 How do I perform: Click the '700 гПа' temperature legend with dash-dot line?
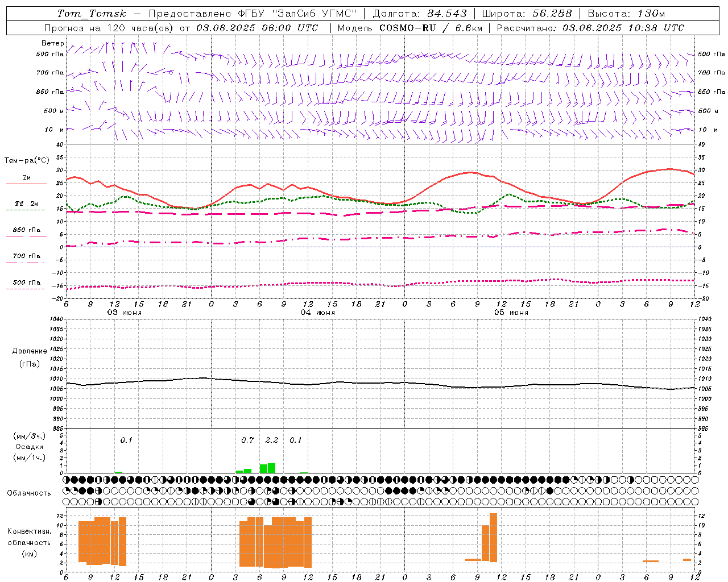tap(27, 256)
